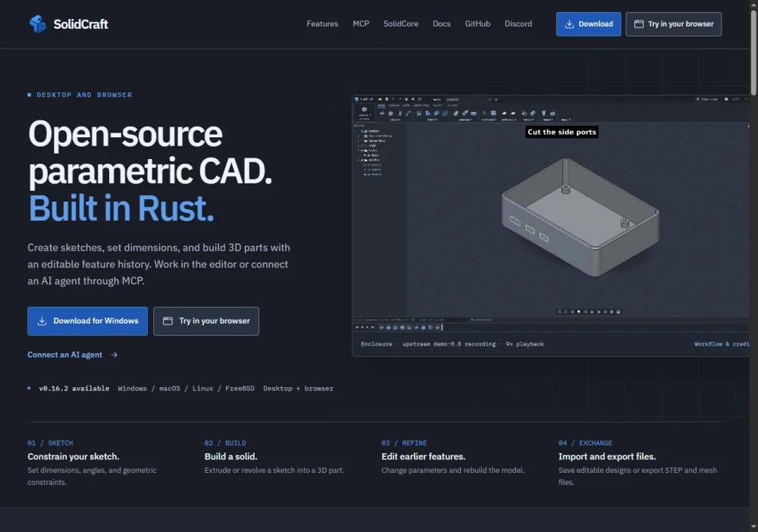Click the SolidCraft cube logo icon
Image resolution: width=758 pixels, height=532 pixels.
click(38, 23)
